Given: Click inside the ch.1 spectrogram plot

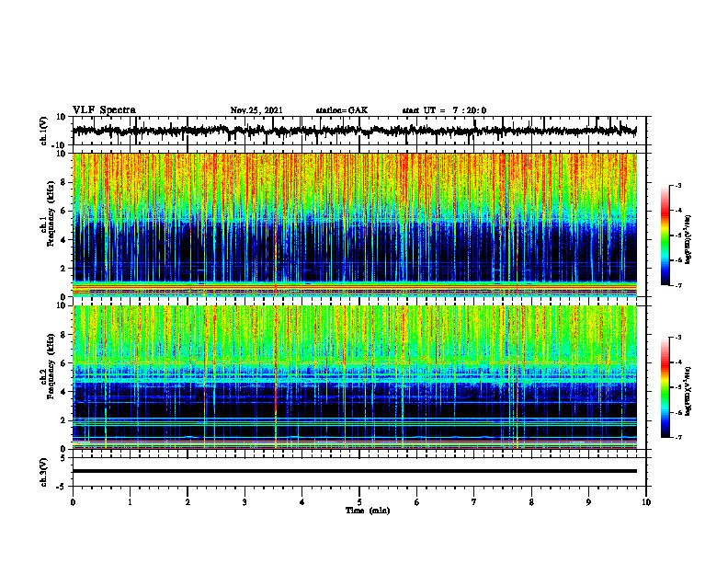Looking at the screenshot, I should 355,224.
